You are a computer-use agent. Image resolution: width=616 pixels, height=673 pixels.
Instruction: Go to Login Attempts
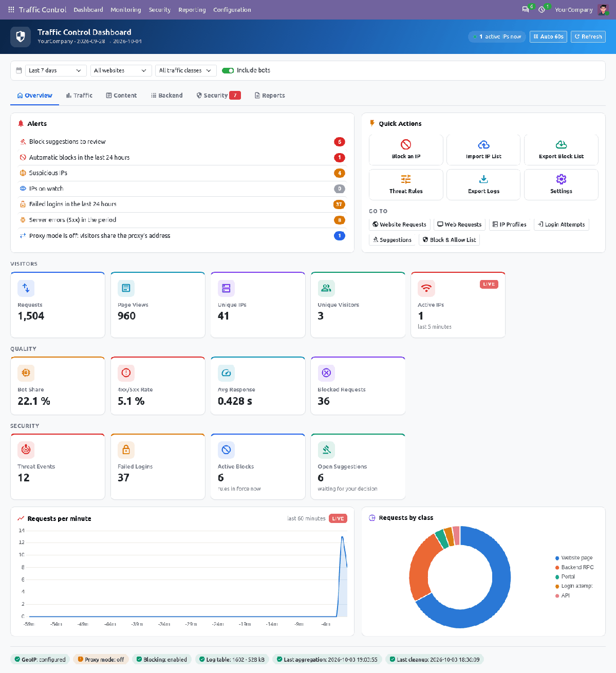click(561, 225)
